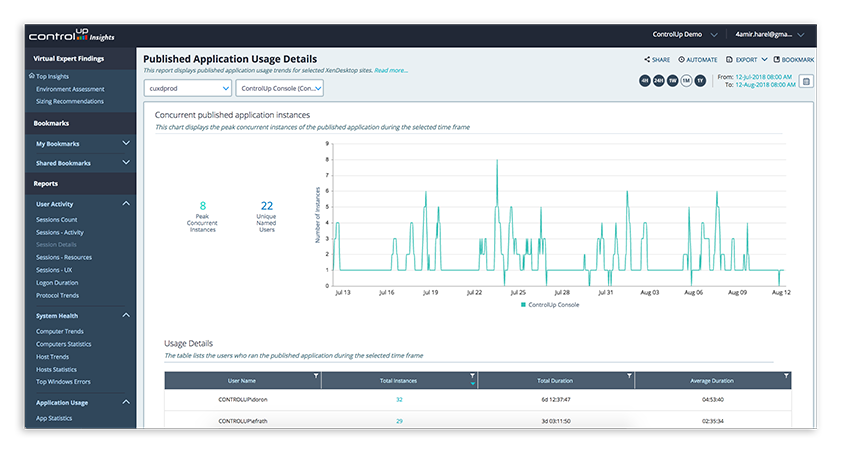Click the From date 12-Jul-2018
Screen dimensions: 845x451
pyautogui.click(x=763, y=77)
